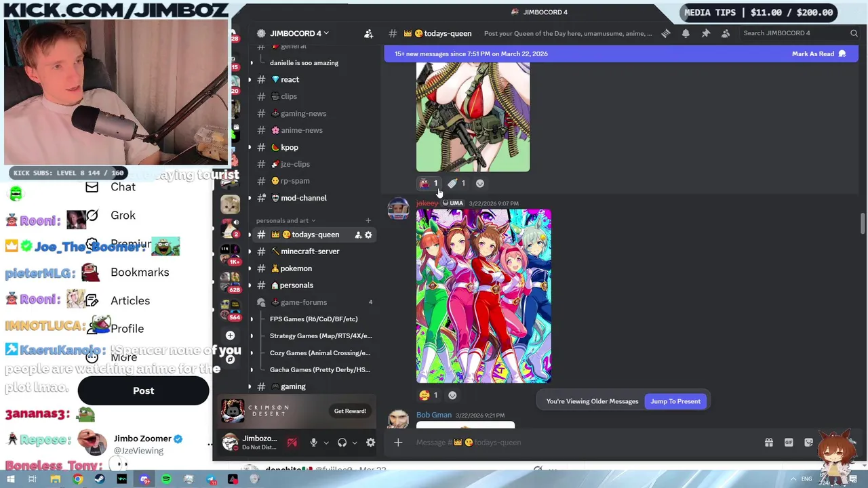Open microphone input options dropdown arrow
The image size is (868, 488).
326,443
